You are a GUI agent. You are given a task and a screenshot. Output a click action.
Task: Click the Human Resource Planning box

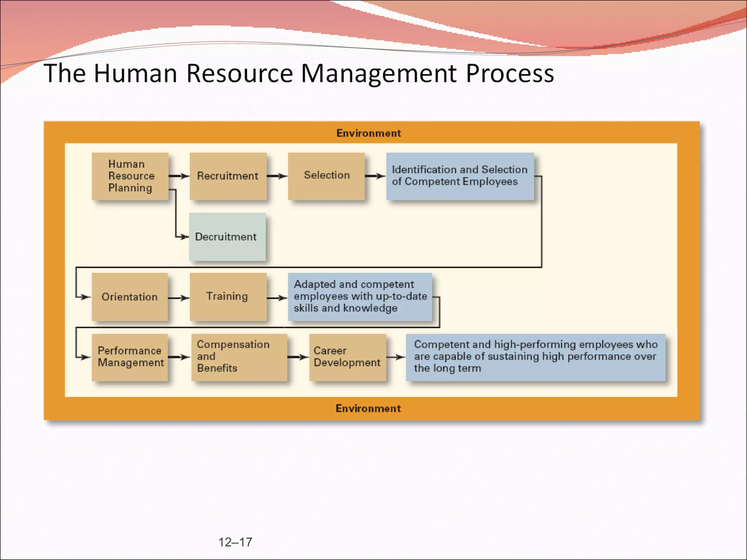[x=130, y=176]
